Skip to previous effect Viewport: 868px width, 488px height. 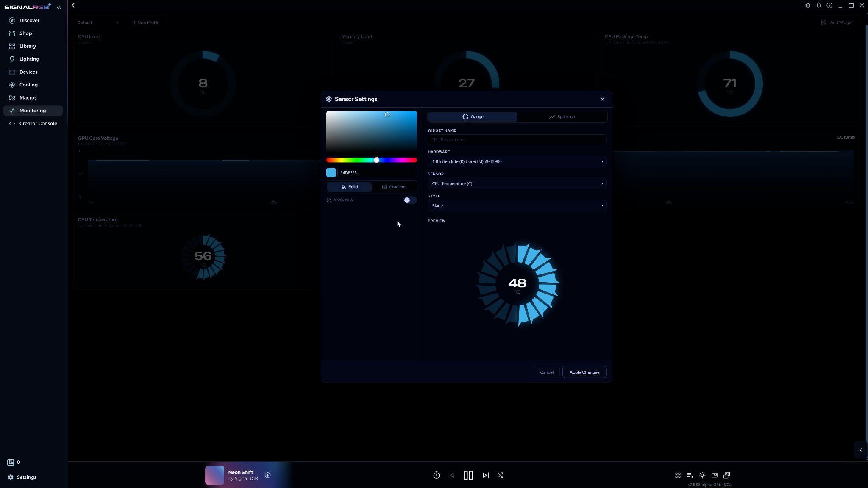pyautogui.click(x=451, y=475)
